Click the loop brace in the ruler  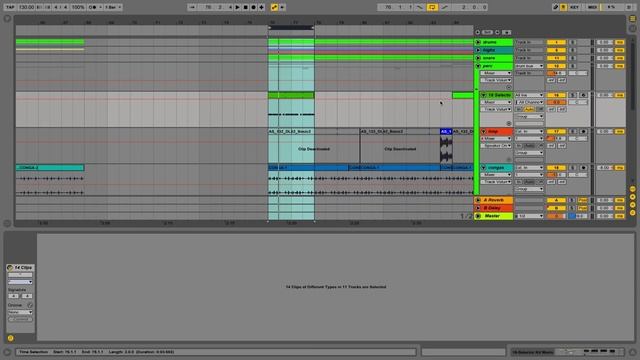tap(291, 28)
